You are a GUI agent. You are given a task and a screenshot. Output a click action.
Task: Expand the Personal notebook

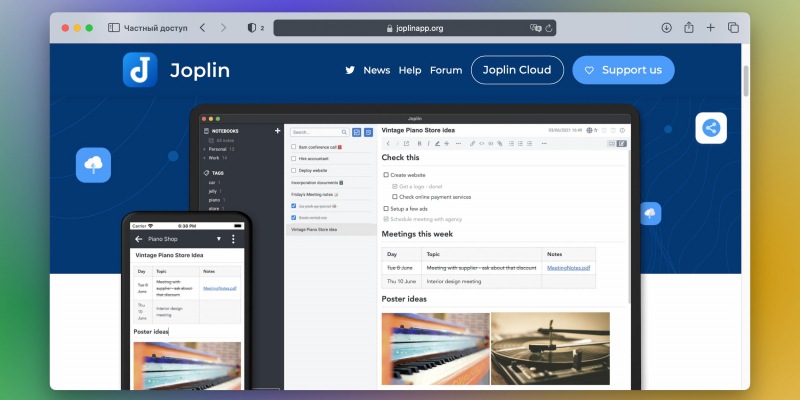pos(205,149)
